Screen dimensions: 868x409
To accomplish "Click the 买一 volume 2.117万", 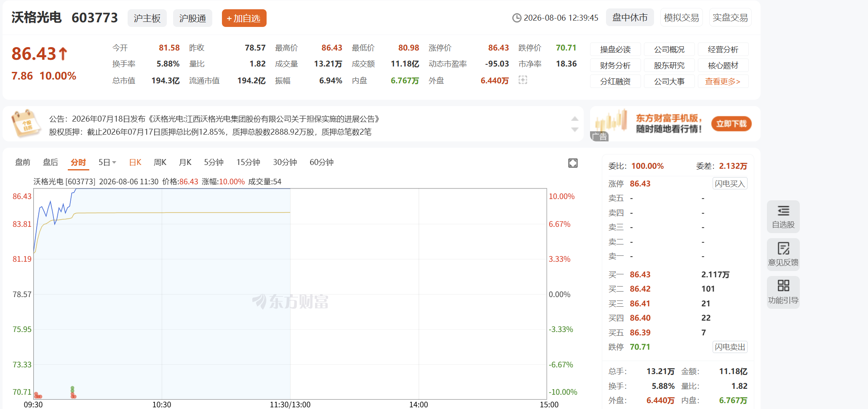I will (715, 274).
